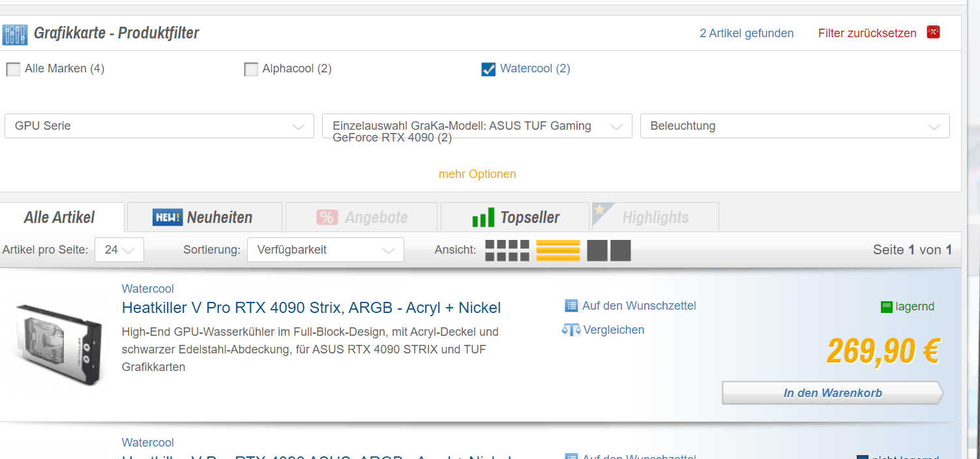Open the Beleuchtung dropdown

click(795, 126)
